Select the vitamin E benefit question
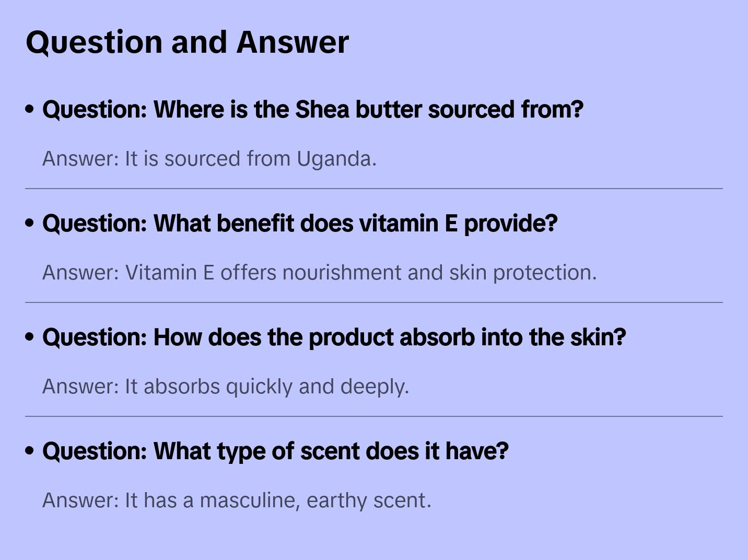Screen dimensions: 748x560 point(300,224)
